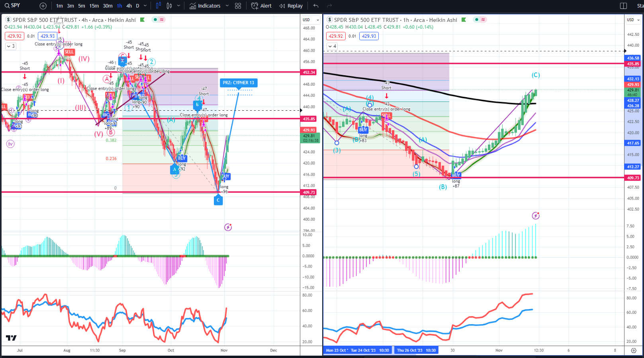Click the lightning bolt icon on the 4h chart

(228, 227)
